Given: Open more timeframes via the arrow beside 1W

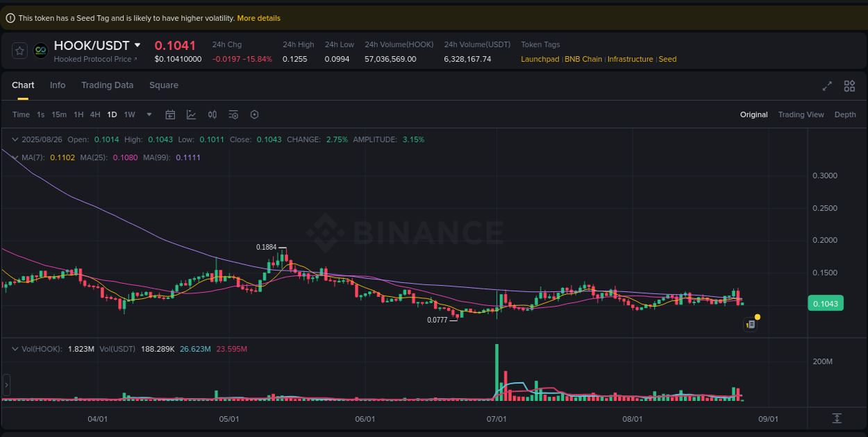Looking at the screenshot, I should [148, 114].
